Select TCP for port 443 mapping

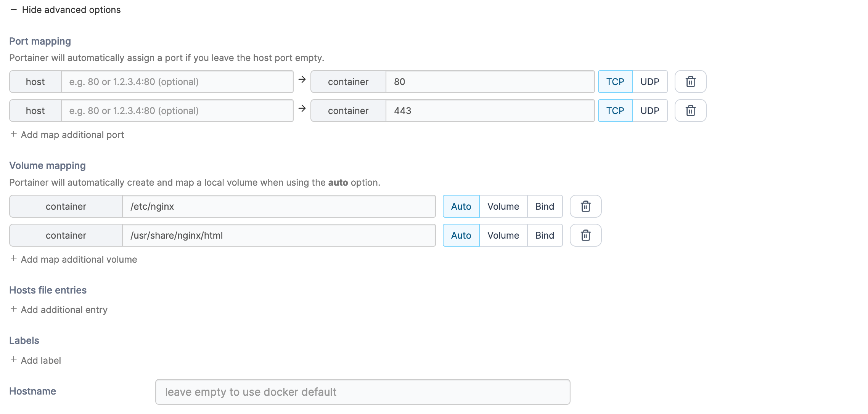point(615,111)
